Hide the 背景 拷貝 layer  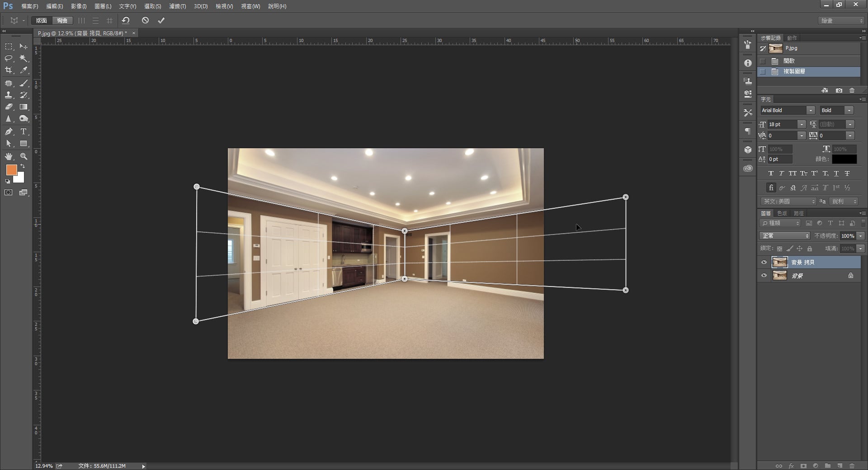764,262
